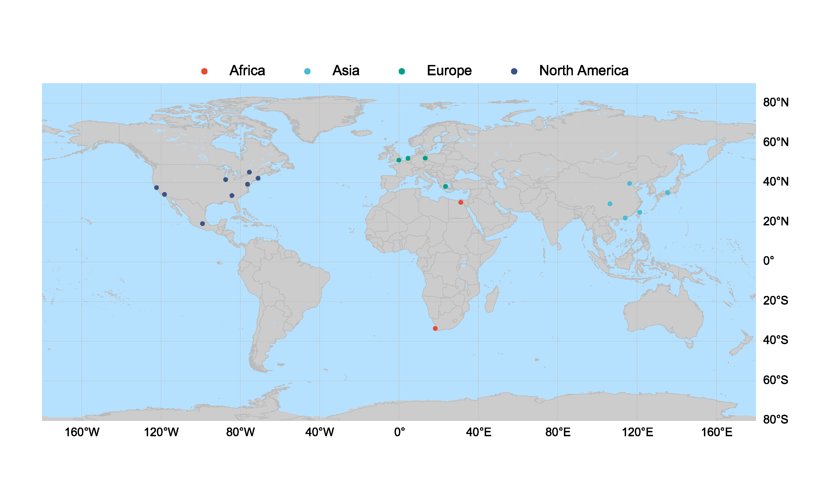The width and height of the screenshot is (840, 504).
Task: Click the 20°S latitude label
Action: coord(776,300)
